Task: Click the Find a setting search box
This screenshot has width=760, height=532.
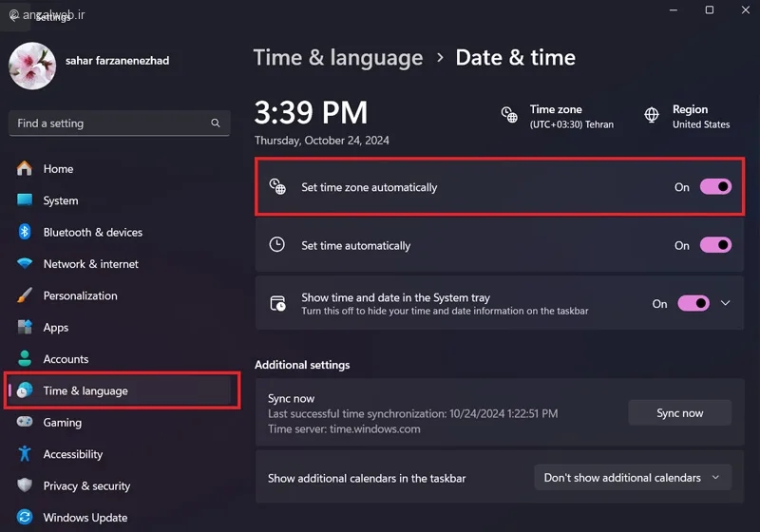Action: click(x=109, y=123)
